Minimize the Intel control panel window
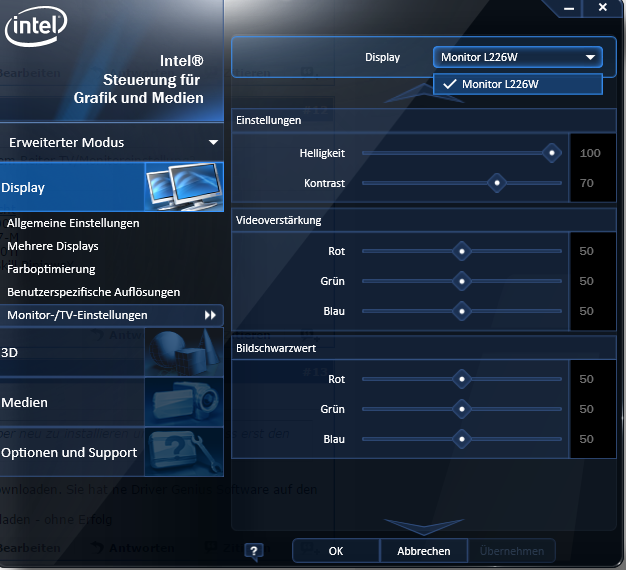The image size is (626, 570). point(569,8)
